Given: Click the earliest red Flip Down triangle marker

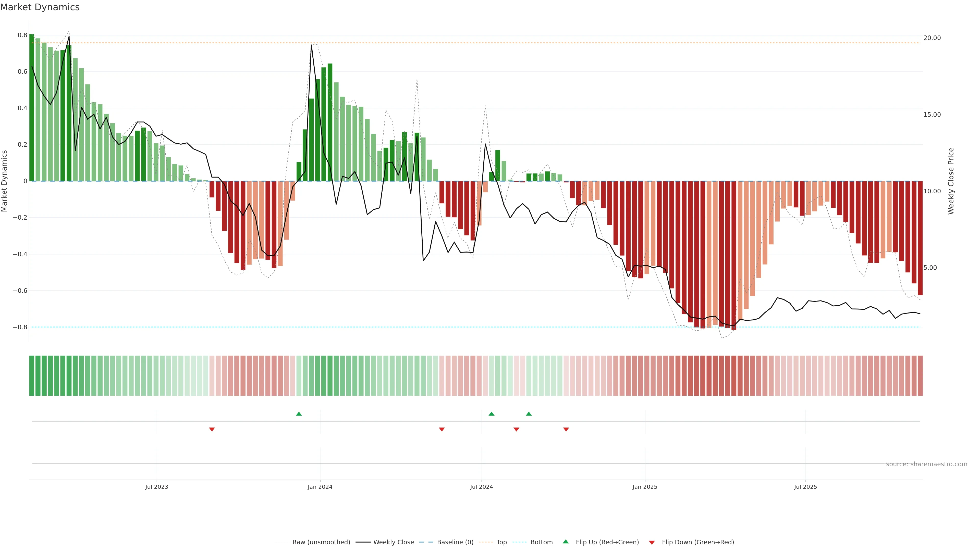Looking at the screenshot, I should [212, 429].
